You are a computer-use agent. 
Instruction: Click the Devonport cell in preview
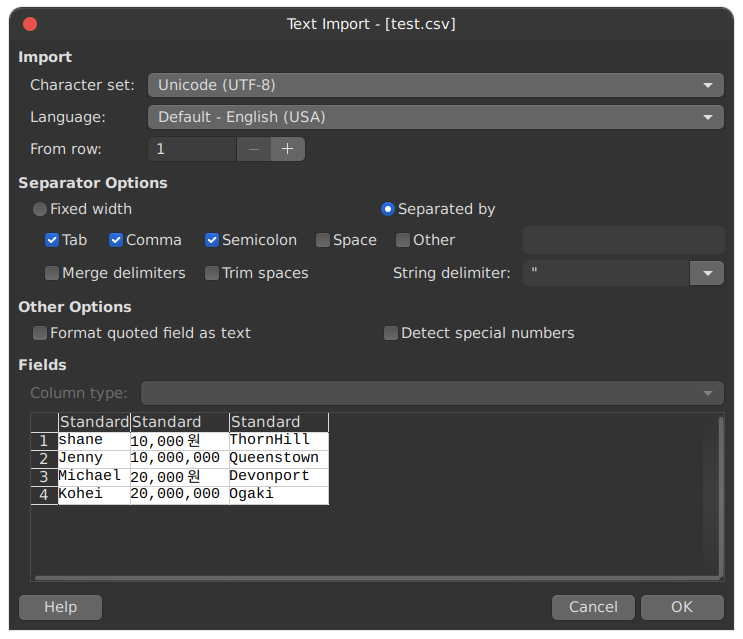tap(279, 477)
